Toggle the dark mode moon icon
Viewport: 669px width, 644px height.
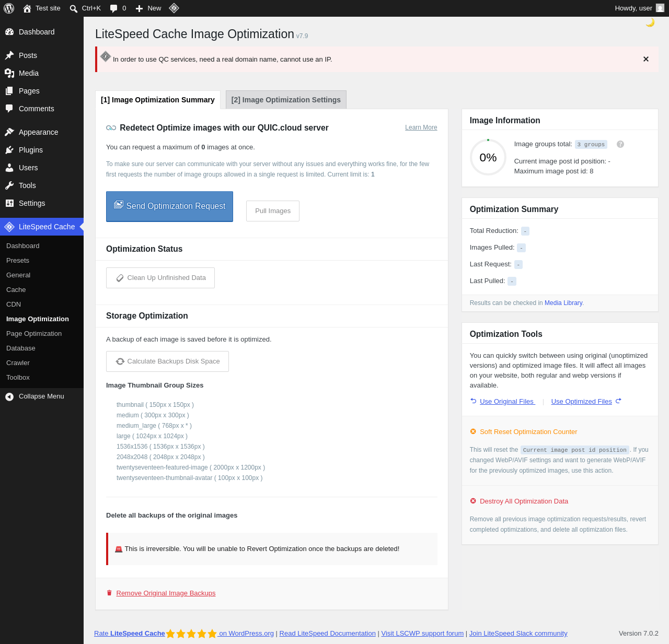tap(650, 22)
